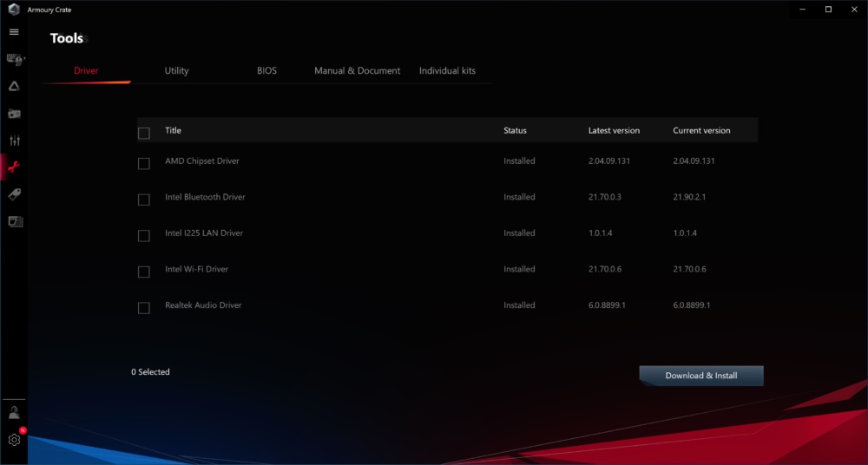868x465 pixels.
Task: Minimize the Armoury Crate window
Action: [803, 10]
